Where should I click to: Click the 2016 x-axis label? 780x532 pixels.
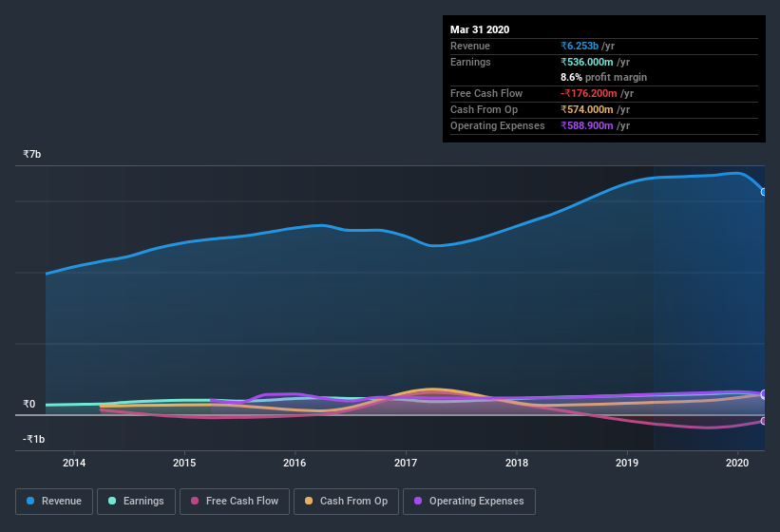295,463
